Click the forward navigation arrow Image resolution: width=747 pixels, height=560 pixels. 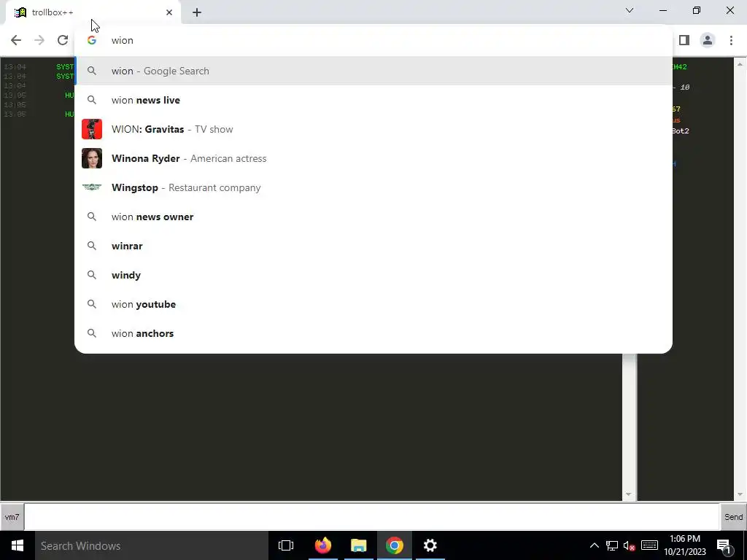(x=39, y=41)
